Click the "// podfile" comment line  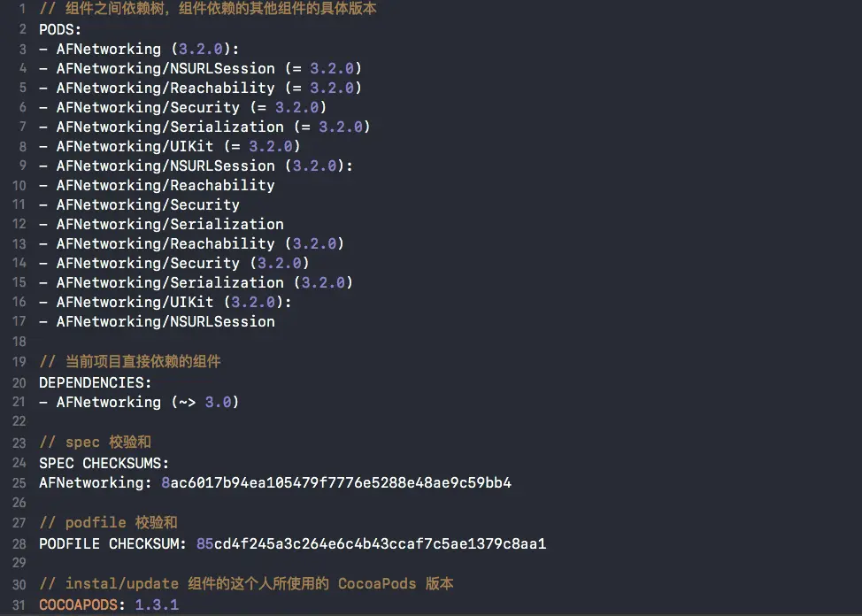click(108, 522)
